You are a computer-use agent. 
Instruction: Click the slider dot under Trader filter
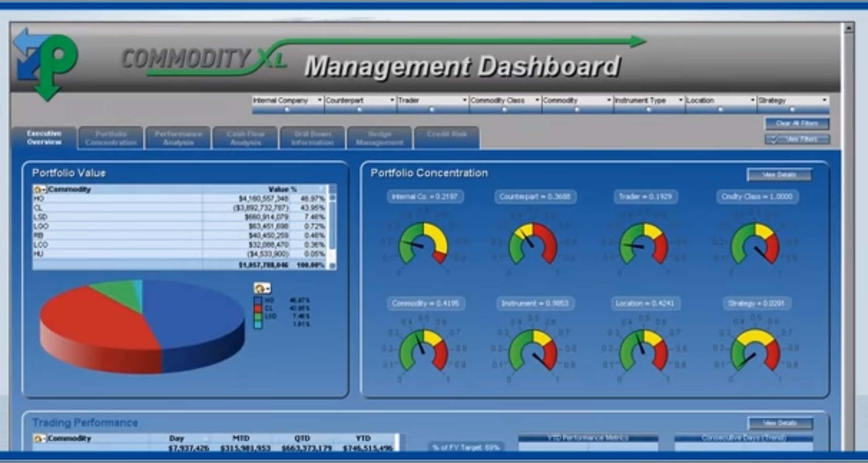point(432,110)
